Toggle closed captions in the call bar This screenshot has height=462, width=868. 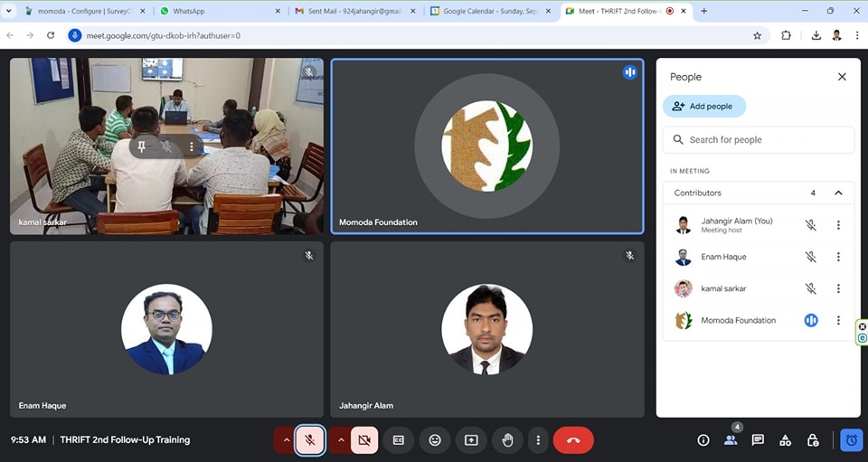click(x=399, y=440)
